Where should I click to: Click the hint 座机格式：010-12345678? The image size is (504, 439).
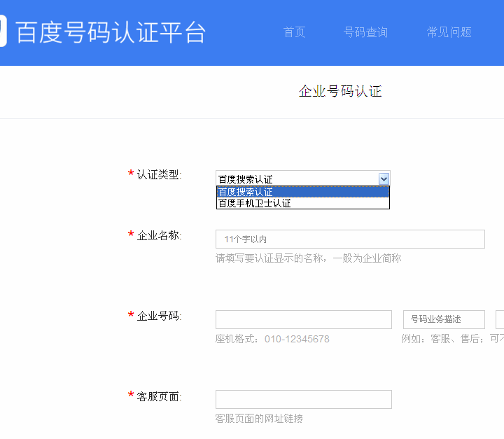[x=272, y=339]
